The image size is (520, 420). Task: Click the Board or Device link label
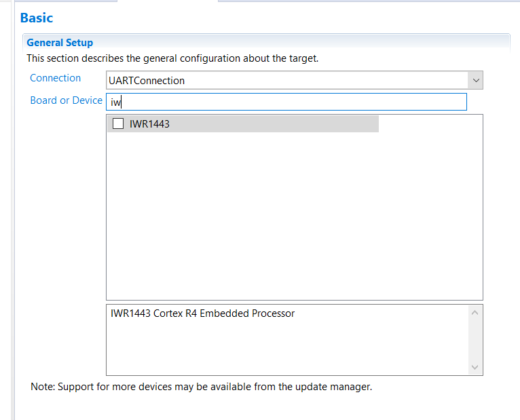tap(66, 100)
